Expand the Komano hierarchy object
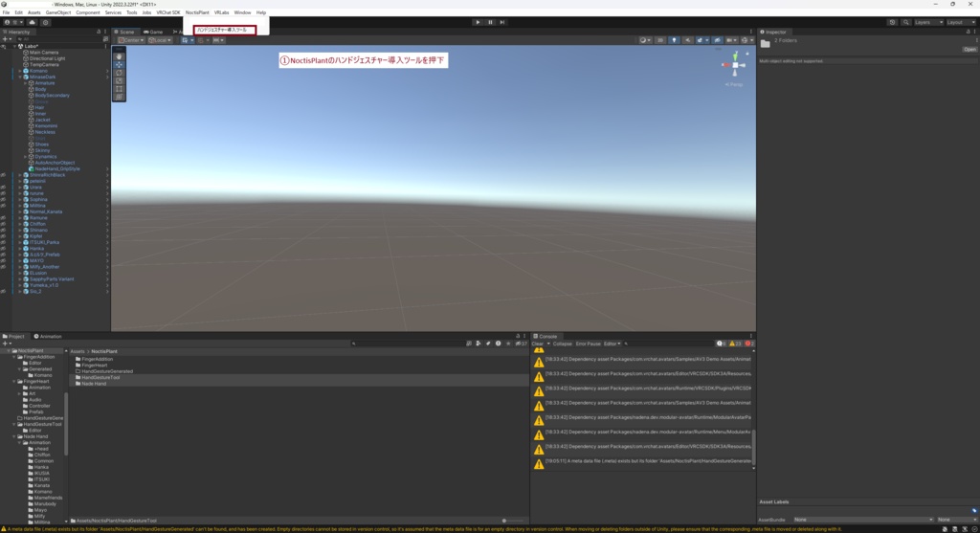980x533 pixels. tap(20, 71)
